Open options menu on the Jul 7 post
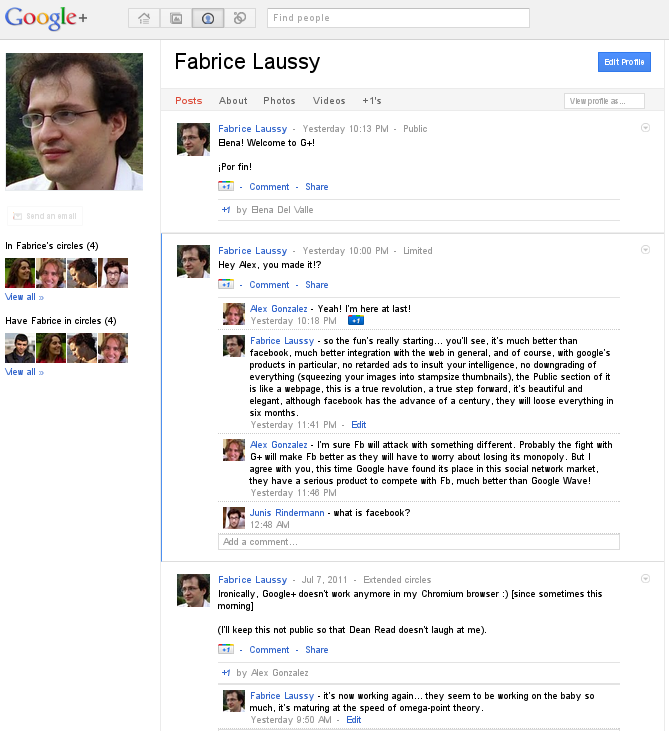669x731 pixels. tap(645, 578)
